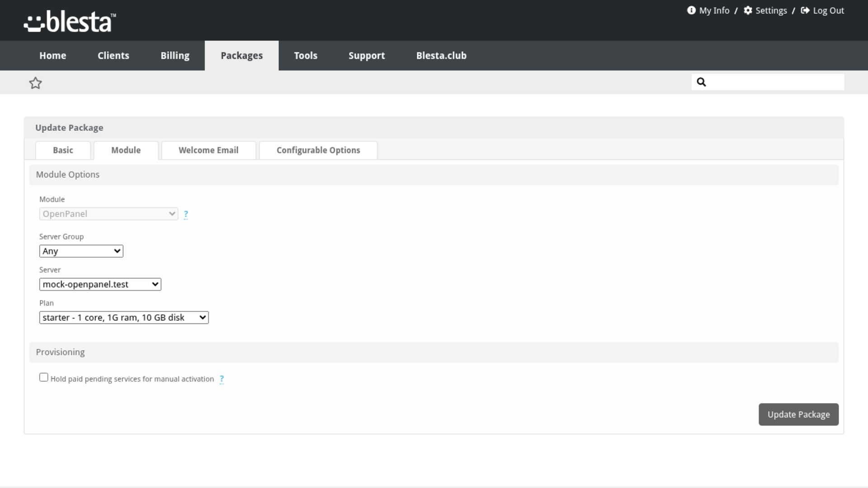Enable hold paid pending services checkbox
The width and height of the screenshot is (868, 488).
(43, 377)
